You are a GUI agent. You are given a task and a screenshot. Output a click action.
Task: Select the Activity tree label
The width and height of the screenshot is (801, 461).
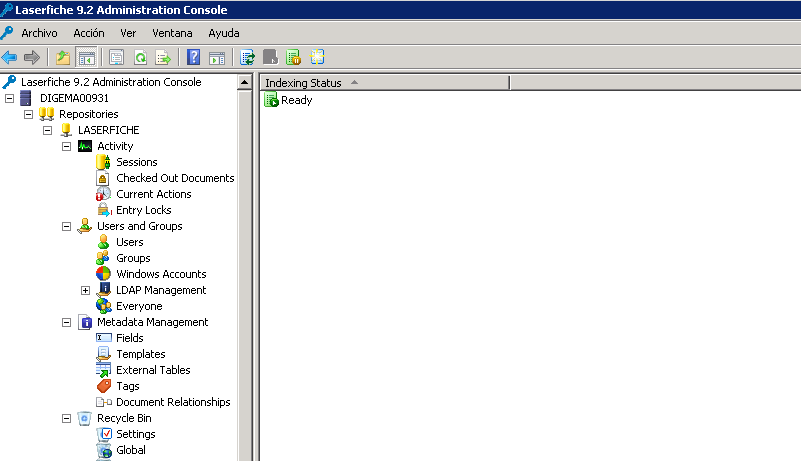[x=115, y=146]
